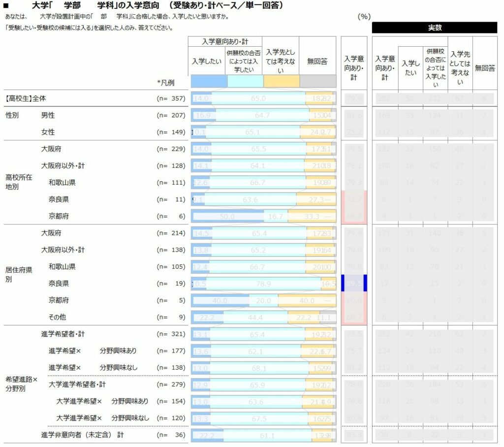Click the (n= 321) sample size
Image resolution: width=504 pixels, height=447 pixels.
tap(171, 334)
